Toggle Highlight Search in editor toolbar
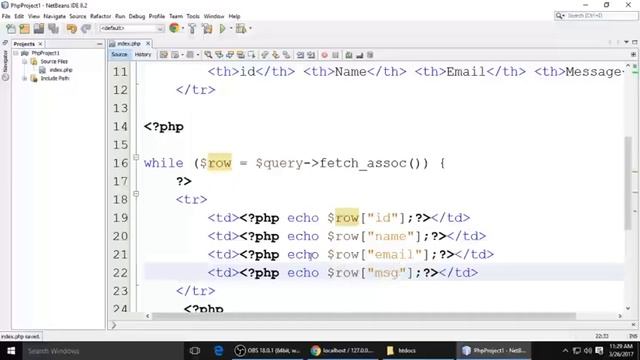 point(241,55)
